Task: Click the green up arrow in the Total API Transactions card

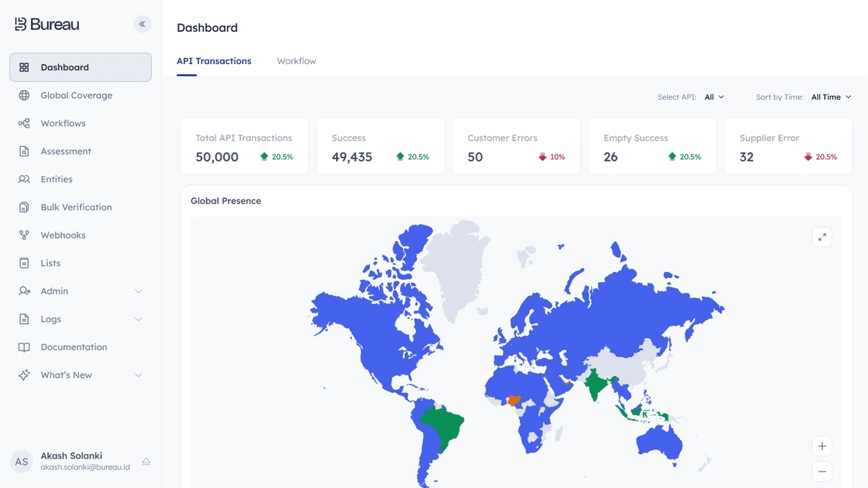Action: 264,157
